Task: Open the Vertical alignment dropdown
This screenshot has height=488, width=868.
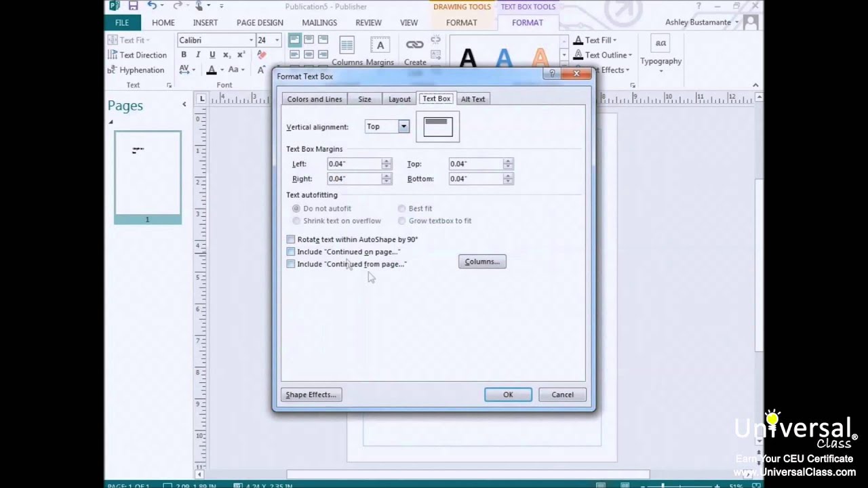Action: pyautogui.click(x=403, y=127)
